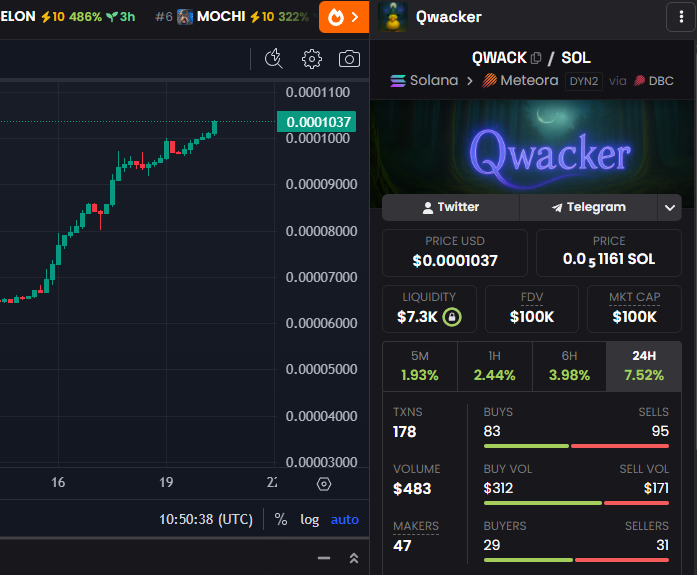
Task: Expand more social links dropdown arrow
Action: click(669, 208)
